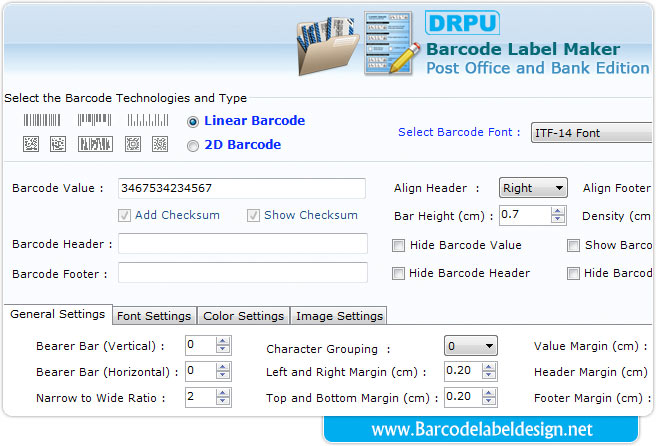Enable Hide Barcode Value checkbox

(x=398, y=245)
